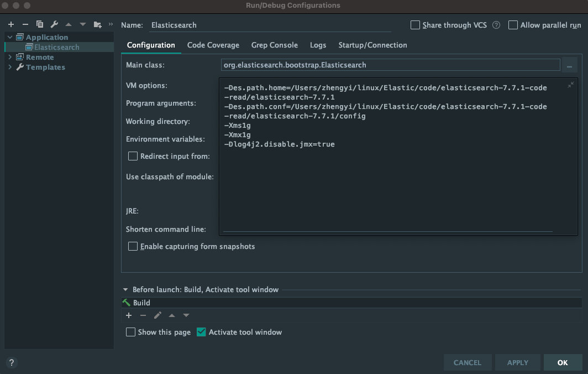
Task: Open the Code Coverage tab
Action: [213, 45]
